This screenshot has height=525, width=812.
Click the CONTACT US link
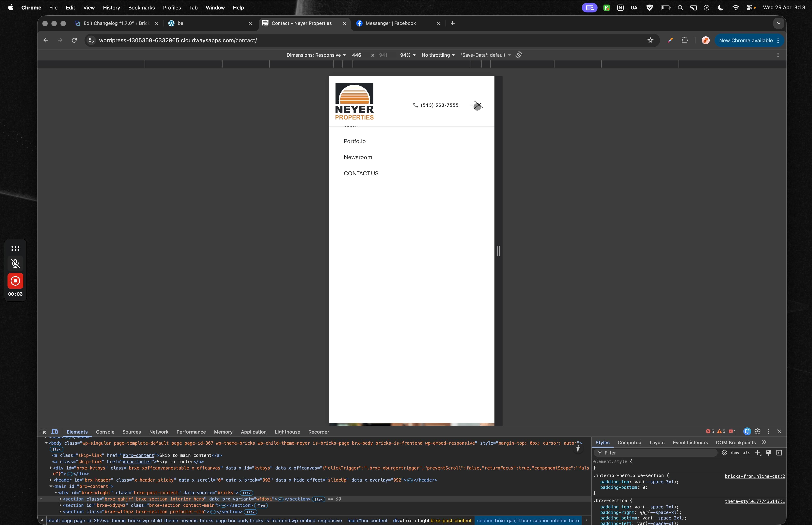coord(361,174)
